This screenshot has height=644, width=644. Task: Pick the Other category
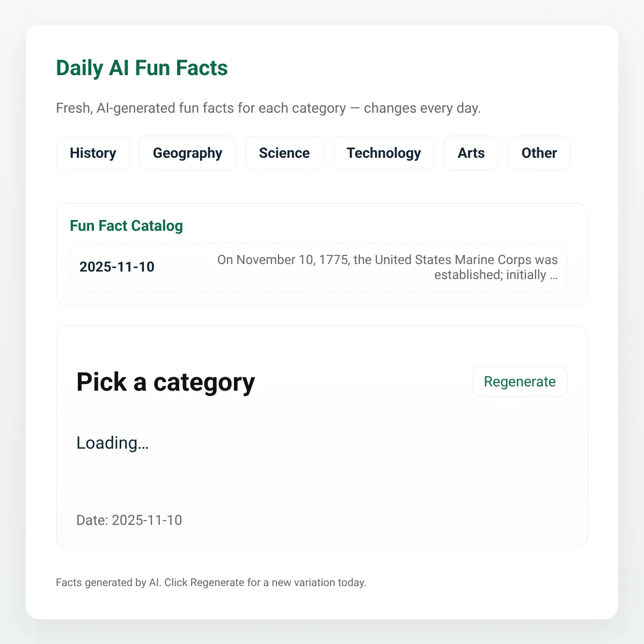[539, 153]
